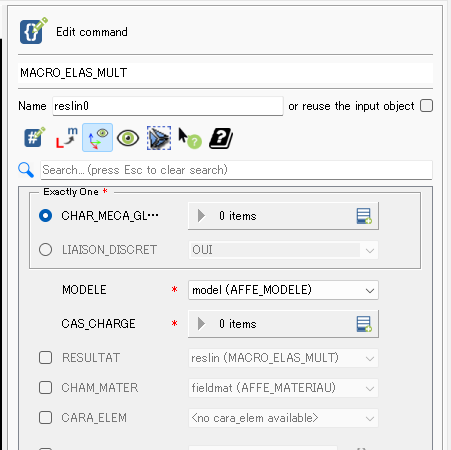Click the blue arrow selection icon
The image size is (451, 450).
tap(159, 138)
